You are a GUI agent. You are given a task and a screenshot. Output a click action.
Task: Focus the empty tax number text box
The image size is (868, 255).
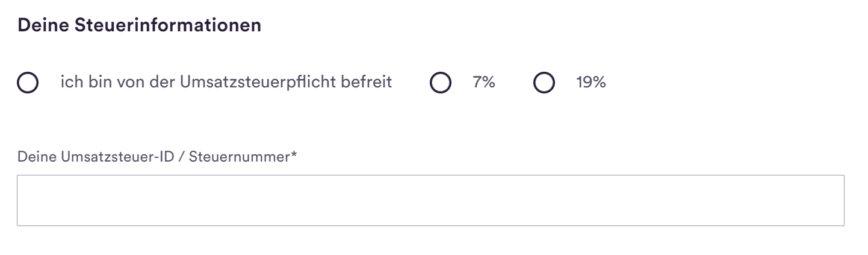tap(430, 201)
